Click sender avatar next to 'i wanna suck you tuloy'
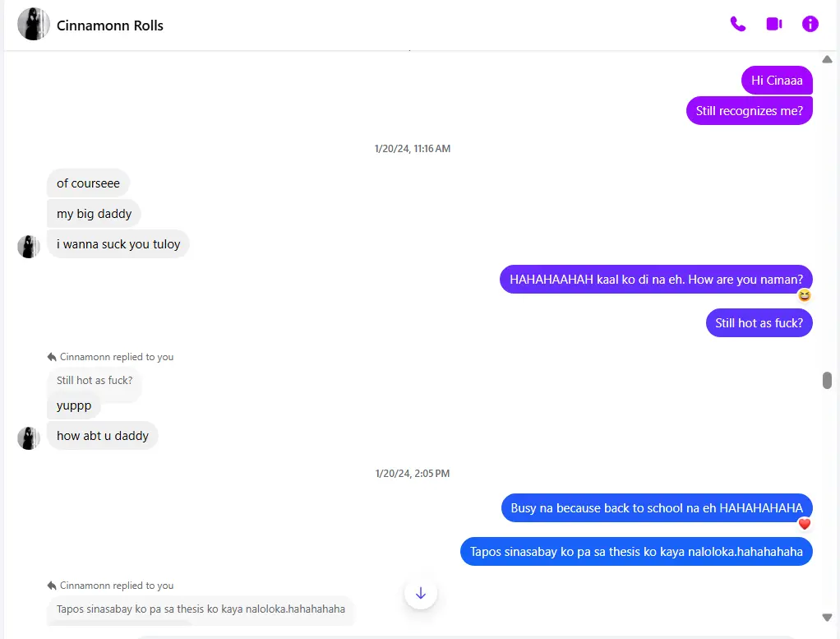The width and height of the screenshot is (840, 639). pos(29,247)
